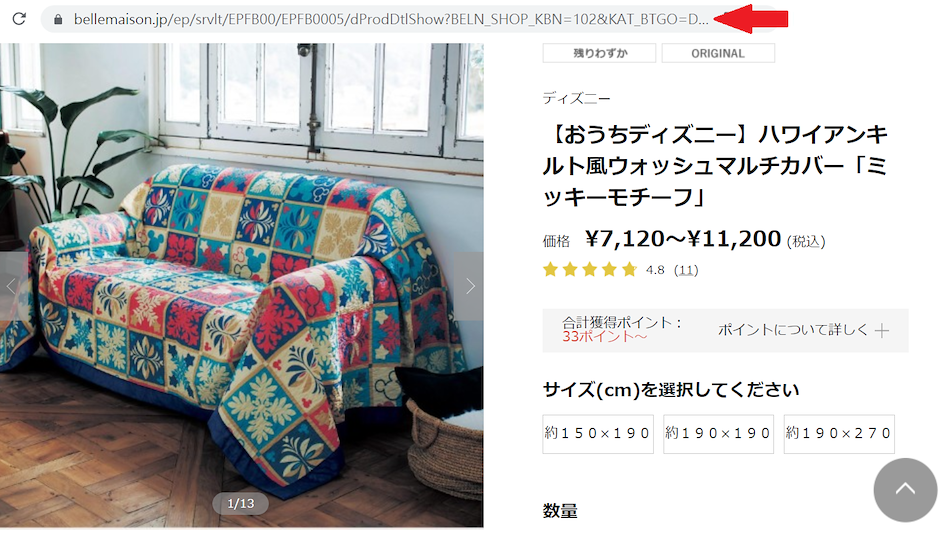Expand point details with the plus icon

click(882, 331)
